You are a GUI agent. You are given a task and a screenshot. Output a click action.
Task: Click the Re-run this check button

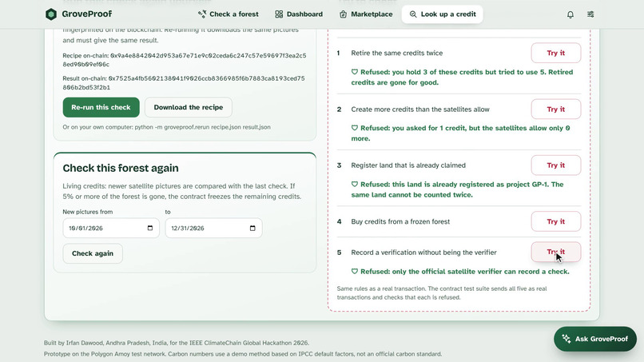coord(101,107)
